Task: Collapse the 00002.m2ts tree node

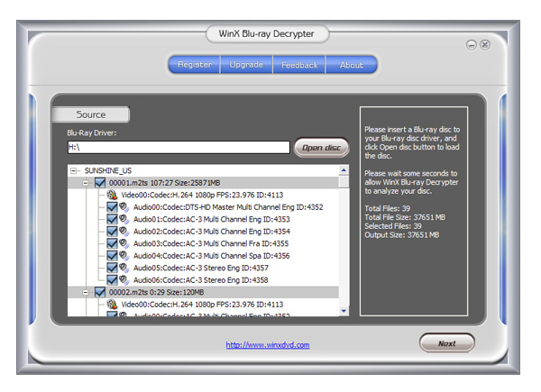Action: tap(86, 292)
